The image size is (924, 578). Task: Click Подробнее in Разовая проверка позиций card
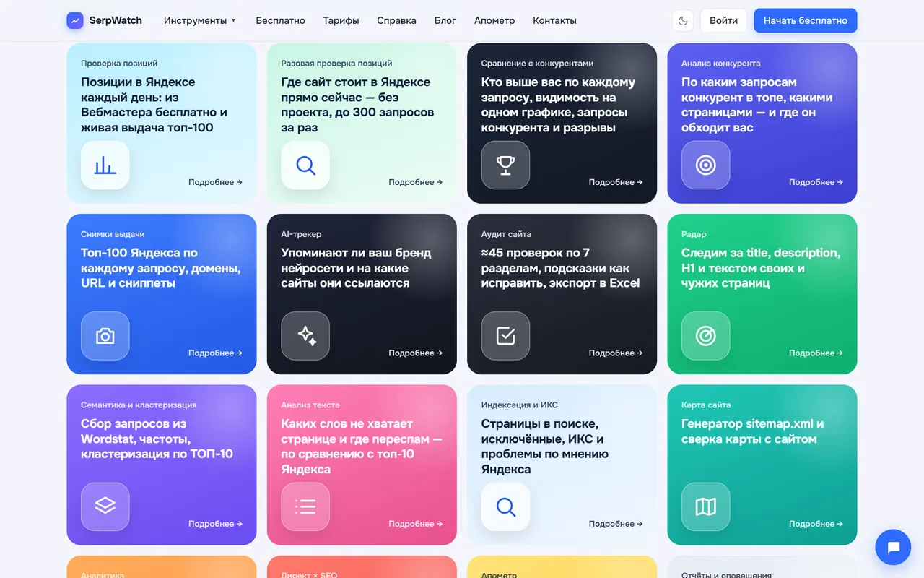pos(416,182)
